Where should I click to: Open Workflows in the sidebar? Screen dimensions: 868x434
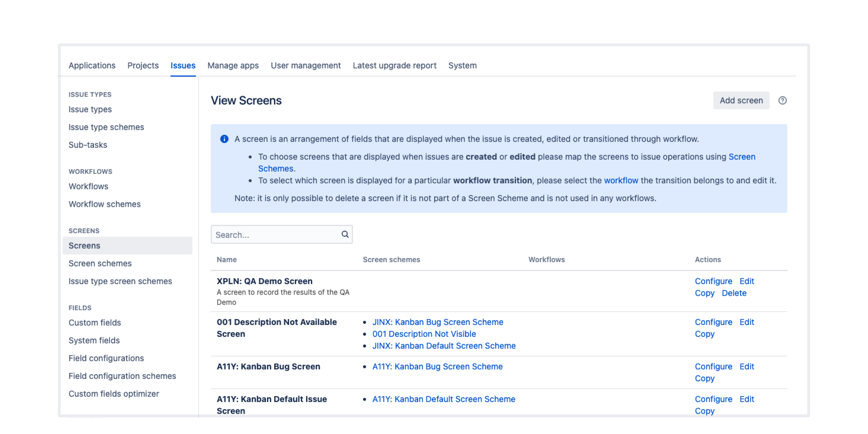click(88, 186)
